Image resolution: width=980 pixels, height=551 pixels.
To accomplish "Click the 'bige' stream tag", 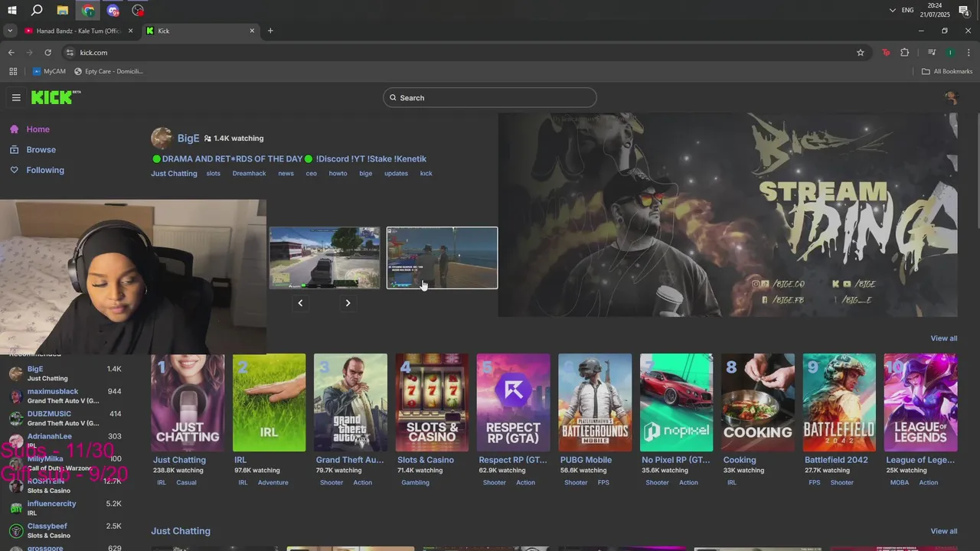I will tap(366, 174).
